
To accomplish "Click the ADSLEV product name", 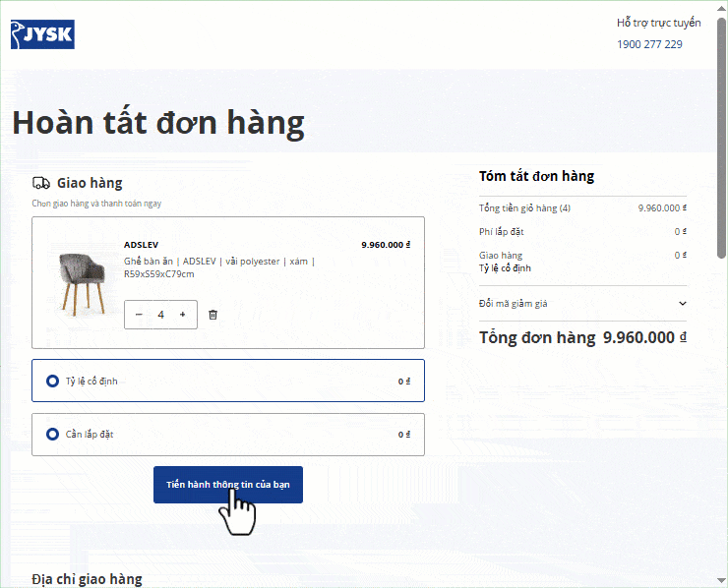I will pyautogui.click(x=141, y=244).
